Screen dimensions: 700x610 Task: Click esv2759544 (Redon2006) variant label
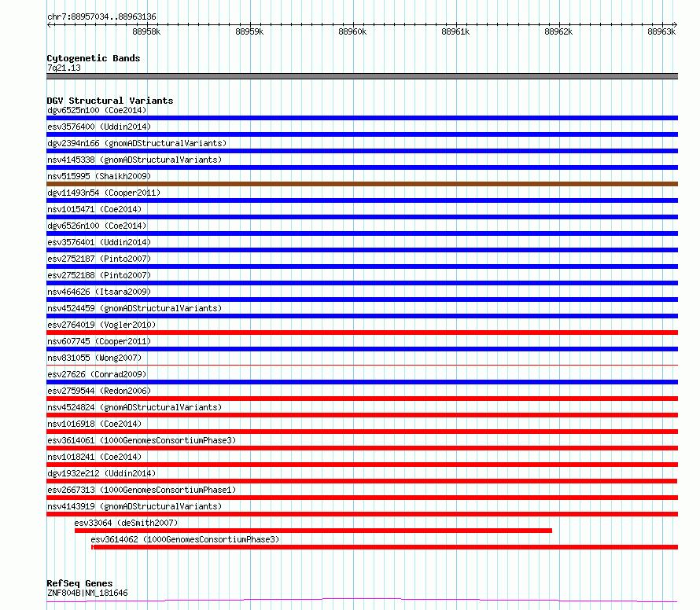(99, 391)
